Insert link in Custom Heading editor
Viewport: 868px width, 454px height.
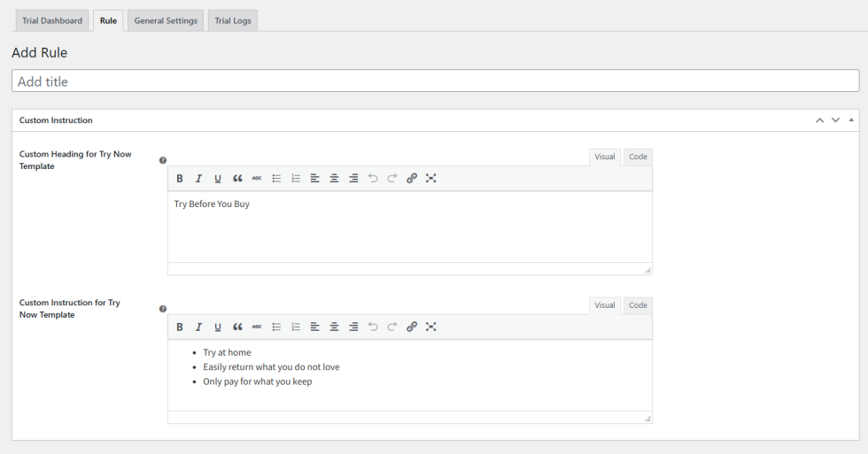[x=411, y=178]
